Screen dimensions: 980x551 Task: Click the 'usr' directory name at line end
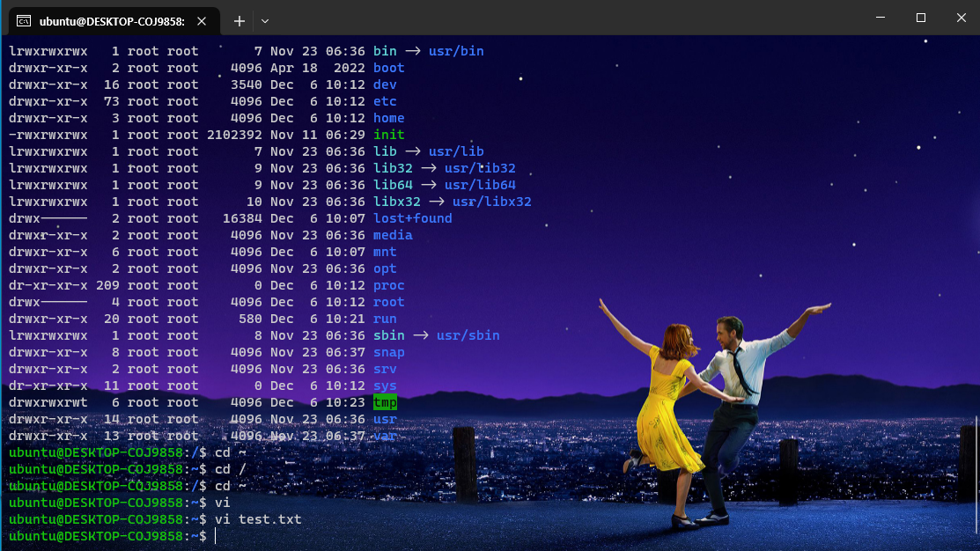385,419
